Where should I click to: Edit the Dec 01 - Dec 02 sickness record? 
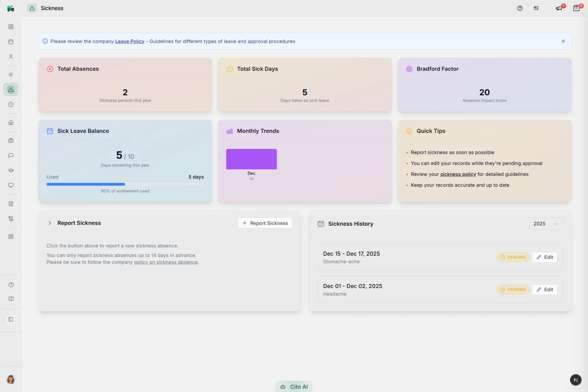(545, 290)
